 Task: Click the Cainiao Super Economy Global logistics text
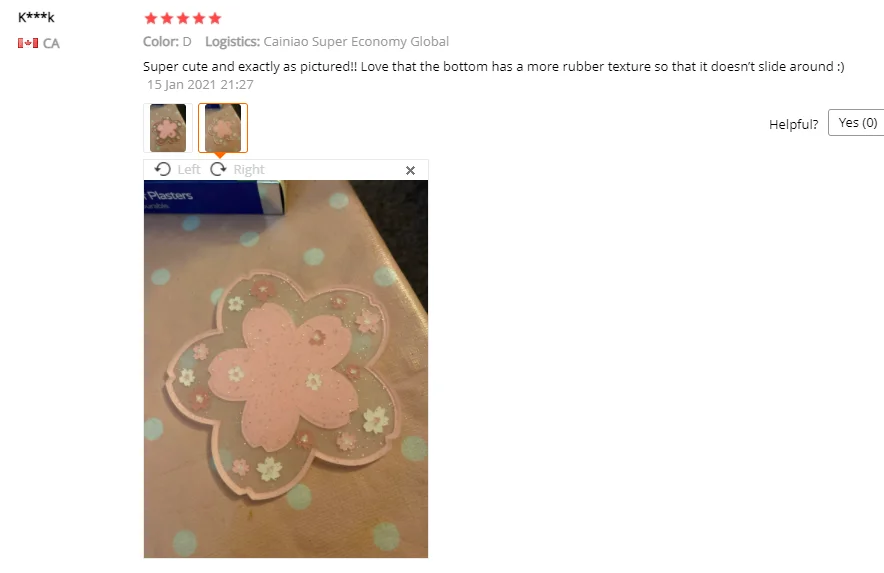click(356, 42)
